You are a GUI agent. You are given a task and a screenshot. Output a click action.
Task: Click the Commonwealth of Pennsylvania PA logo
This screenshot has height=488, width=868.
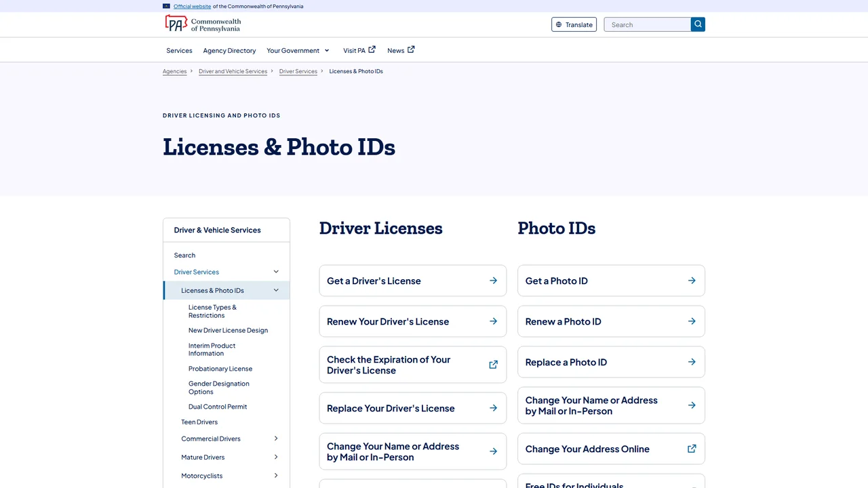tap(203, 24)
